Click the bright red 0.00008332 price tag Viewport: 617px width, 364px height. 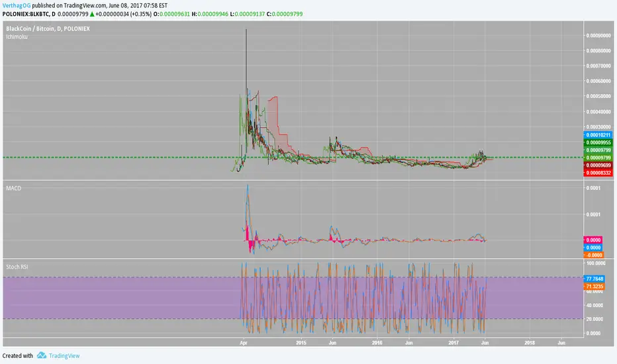(598, 173)
